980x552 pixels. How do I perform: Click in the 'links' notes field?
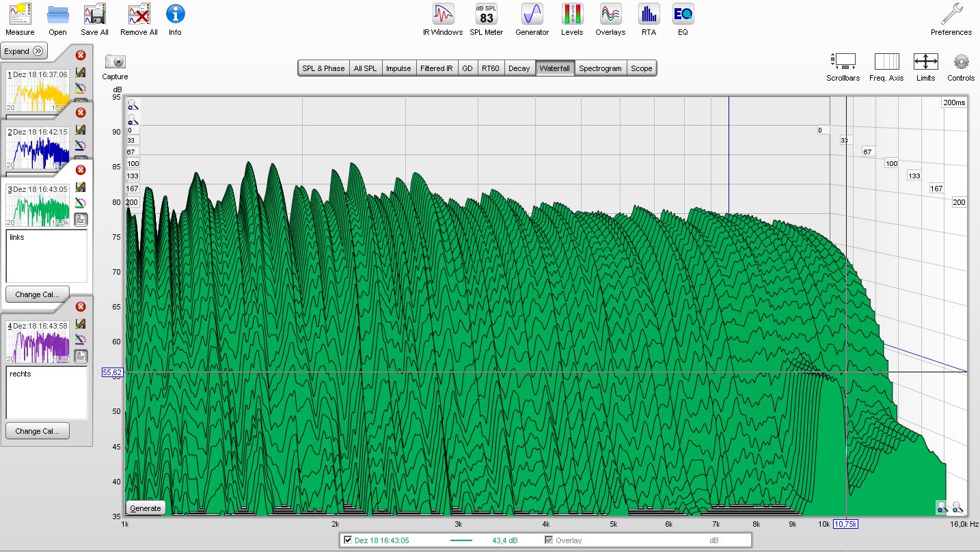click(46, 256)
